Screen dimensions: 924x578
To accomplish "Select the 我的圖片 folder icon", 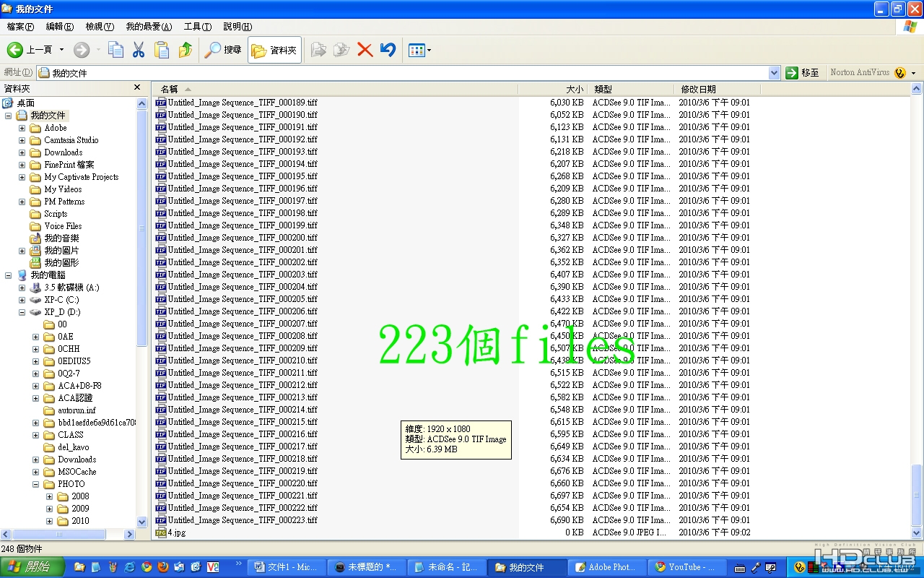I will [35, 251].
